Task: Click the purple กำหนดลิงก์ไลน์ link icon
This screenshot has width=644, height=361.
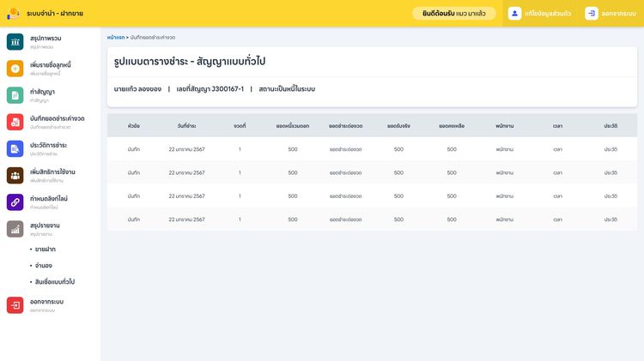Action: pos(15,202)
